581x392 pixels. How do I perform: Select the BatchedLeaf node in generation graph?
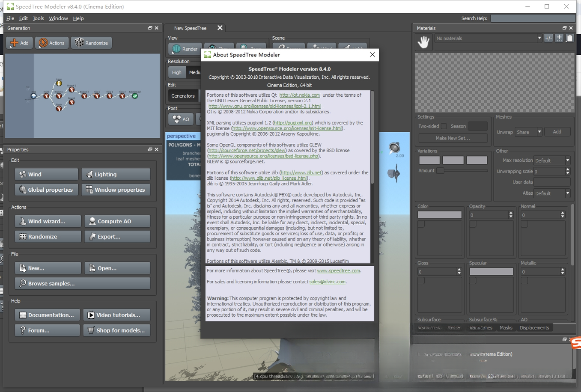pyautogui.click(x=135, y=96)
